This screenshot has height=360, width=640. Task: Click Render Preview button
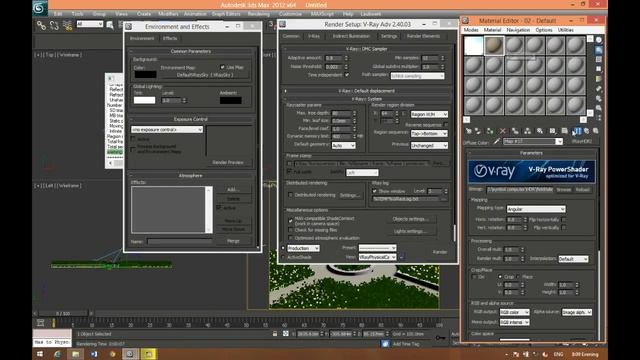click(x=228, y=162)
